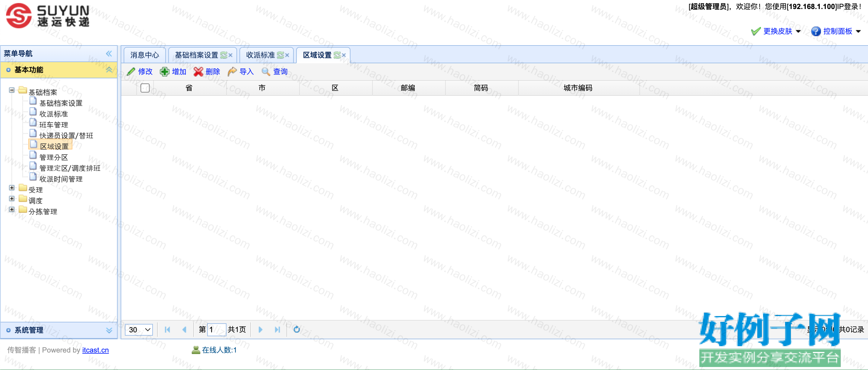Click the page number input field
This screenshot has width=868, height=370.
(216, 330)
